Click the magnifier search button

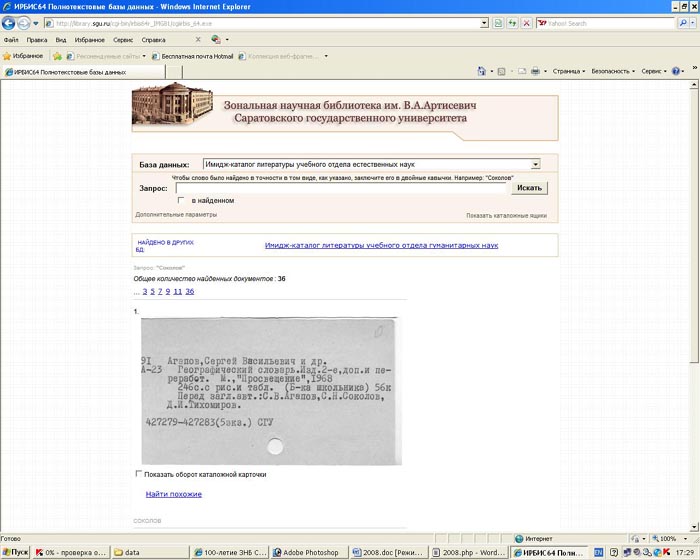pyautogui.click(x=683, y=23)
